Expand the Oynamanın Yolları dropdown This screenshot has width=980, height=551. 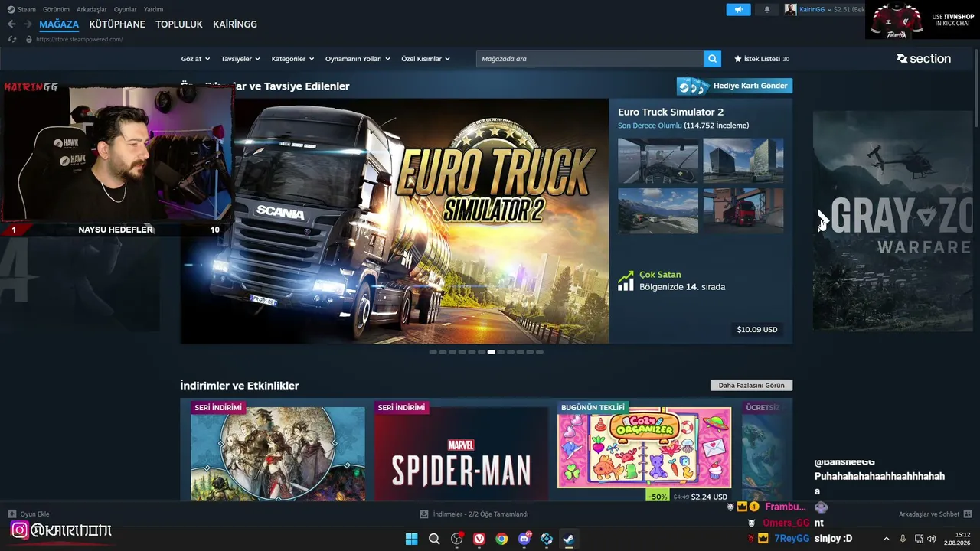point(358,59)
